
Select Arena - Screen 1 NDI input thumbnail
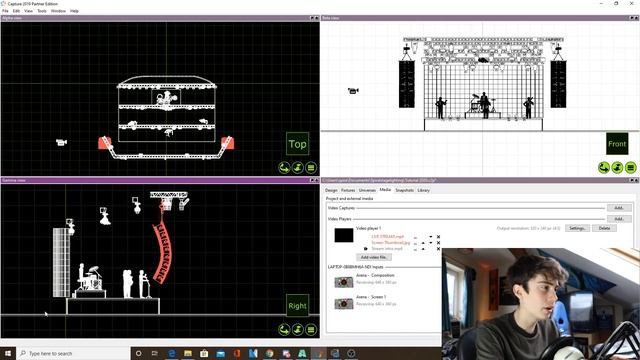point(344,304)
